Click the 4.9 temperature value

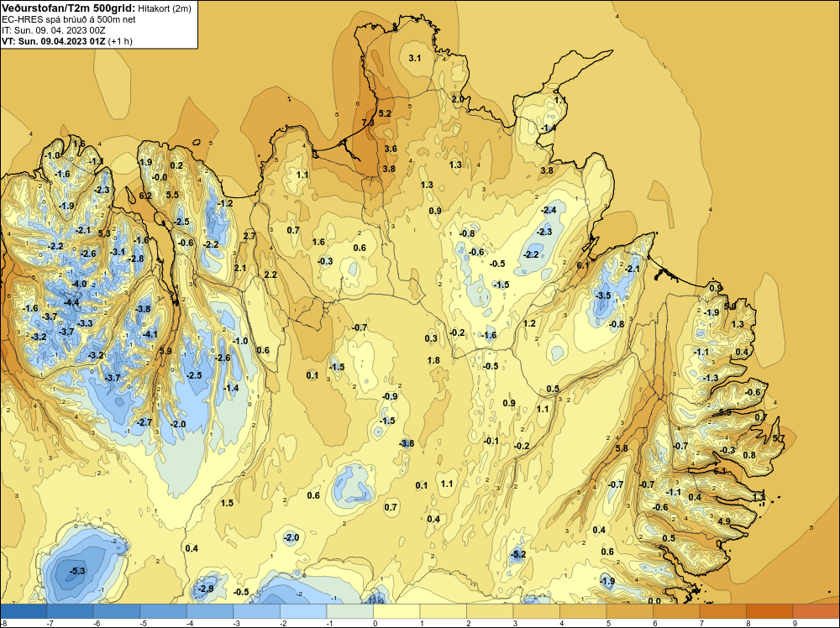(x=724, y=521)
